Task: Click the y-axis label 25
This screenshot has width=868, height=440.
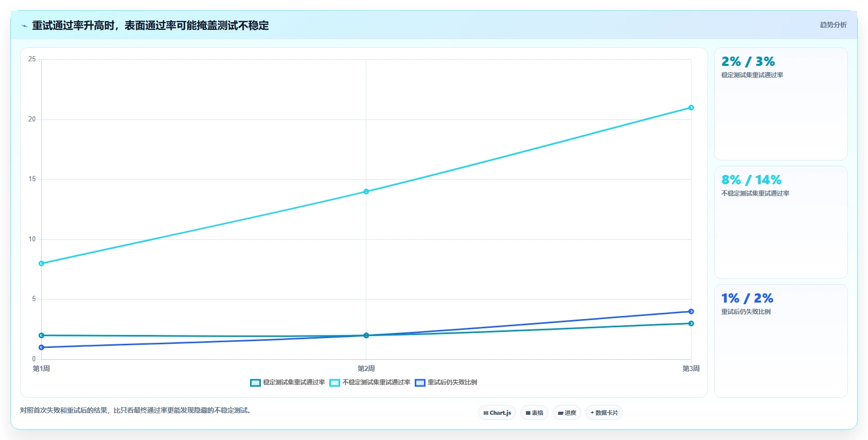Action: coord(32,59)
